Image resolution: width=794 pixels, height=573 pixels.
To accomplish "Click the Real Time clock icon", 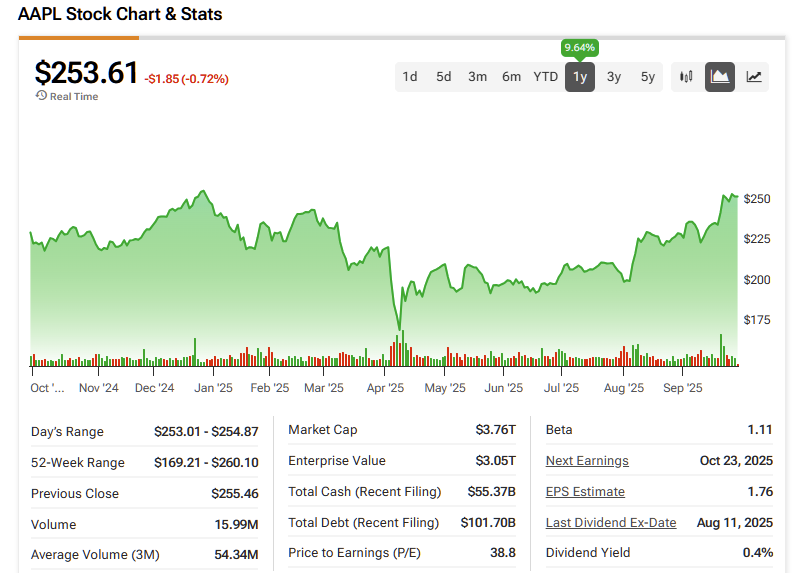I will (41, 96).
